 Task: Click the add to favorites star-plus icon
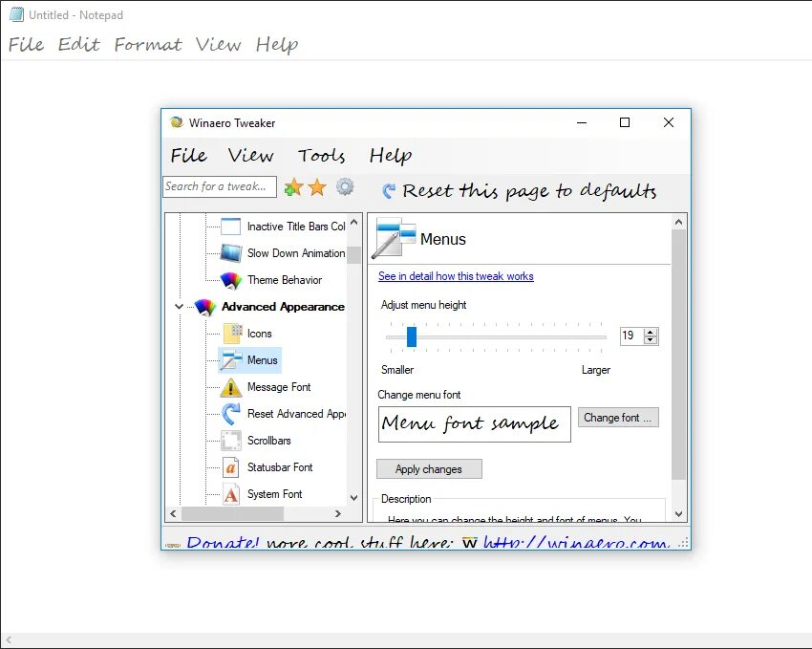tap(293, 187)
